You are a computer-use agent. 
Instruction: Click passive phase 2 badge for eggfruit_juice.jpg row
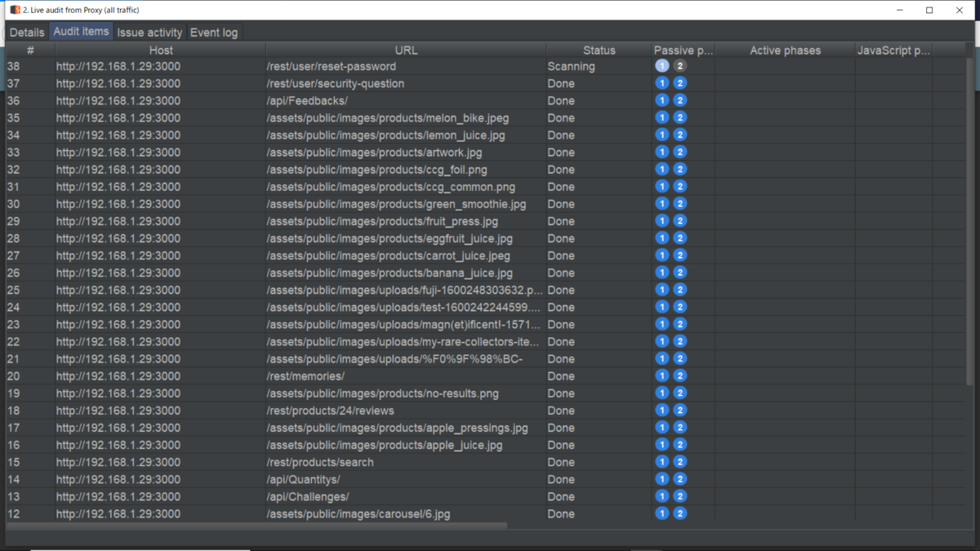tap(679, 238)
